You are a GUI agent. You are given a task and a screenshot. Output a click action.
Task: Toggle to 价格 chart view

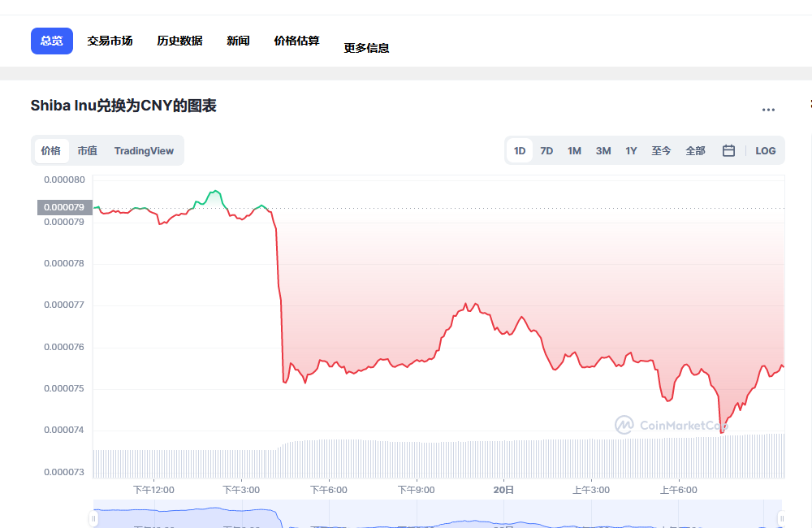click(x=50, y=150)
